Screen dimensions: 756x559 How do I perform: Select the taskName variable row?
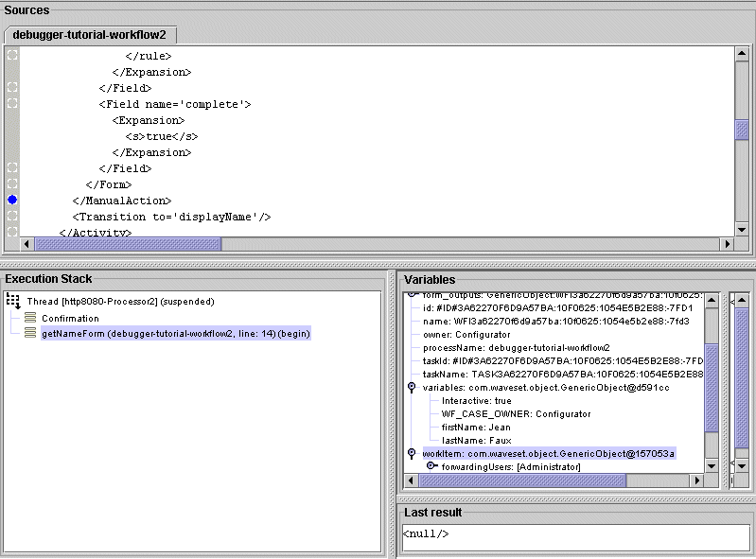point(563,375)
